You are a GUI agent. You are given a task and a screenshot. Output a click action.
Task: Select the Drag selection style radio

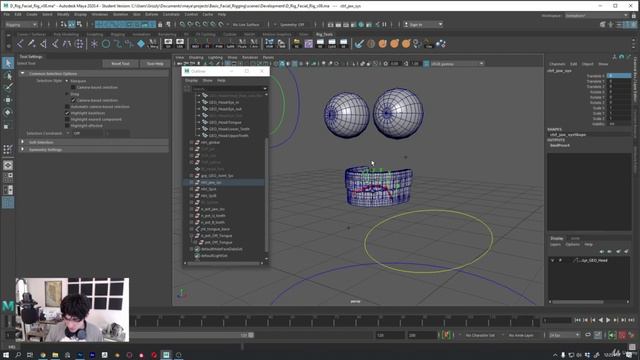[x=67, y=94]
